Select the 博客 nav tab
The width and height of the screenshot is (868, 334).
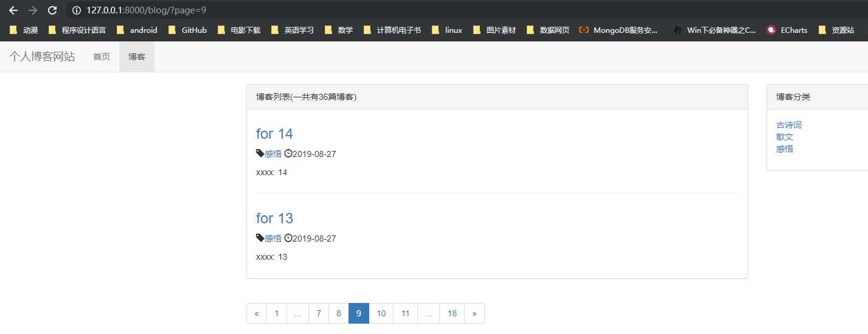click(137, 57)
